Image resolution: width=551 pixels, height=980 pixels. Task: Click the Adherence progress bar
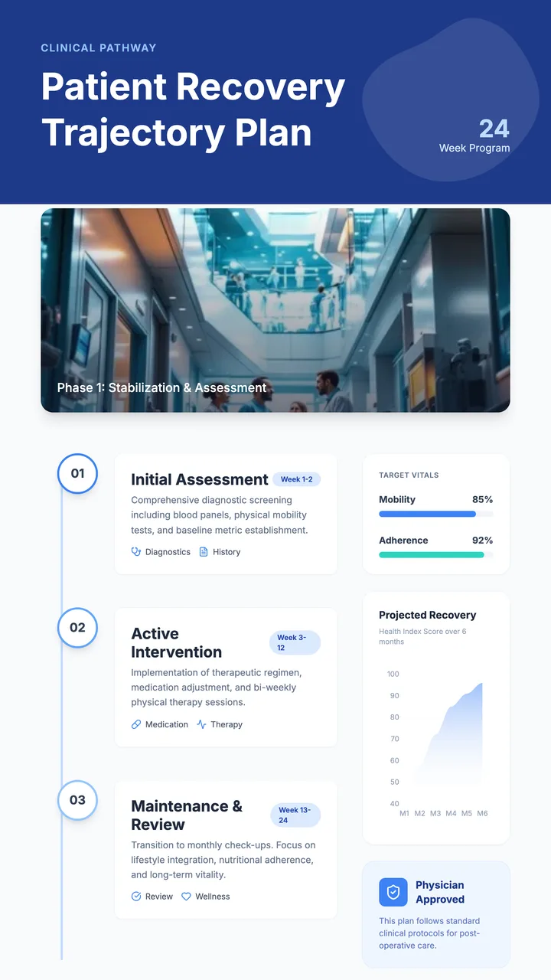(436, 554)
